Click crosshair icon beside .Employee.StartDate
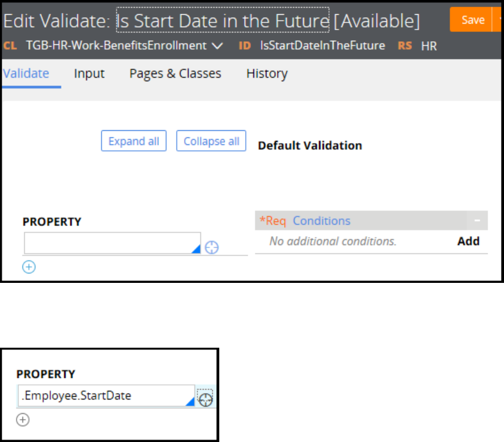The width and height of the screenshot is (504, 442). [x=206, y=400]
